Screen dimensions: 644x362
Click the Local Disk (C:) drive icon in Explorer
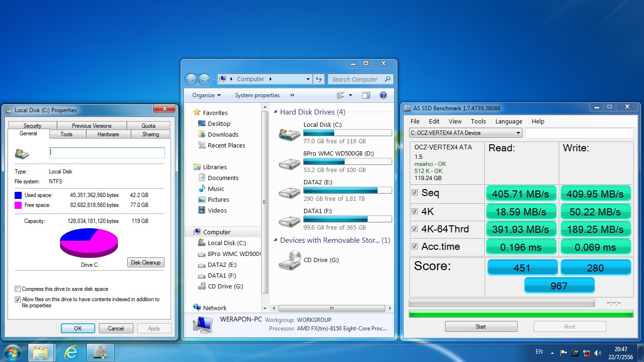(289, 134)
